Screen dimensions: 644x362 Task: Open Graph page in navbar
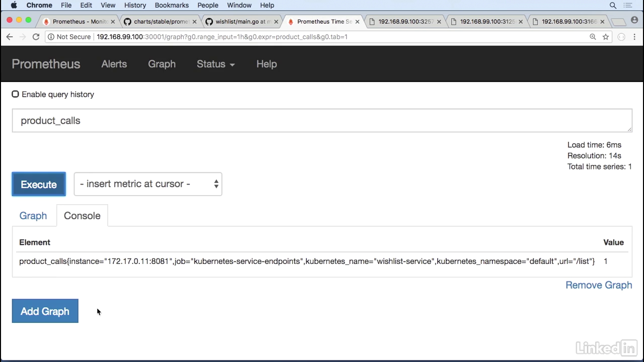coord(162,64)
